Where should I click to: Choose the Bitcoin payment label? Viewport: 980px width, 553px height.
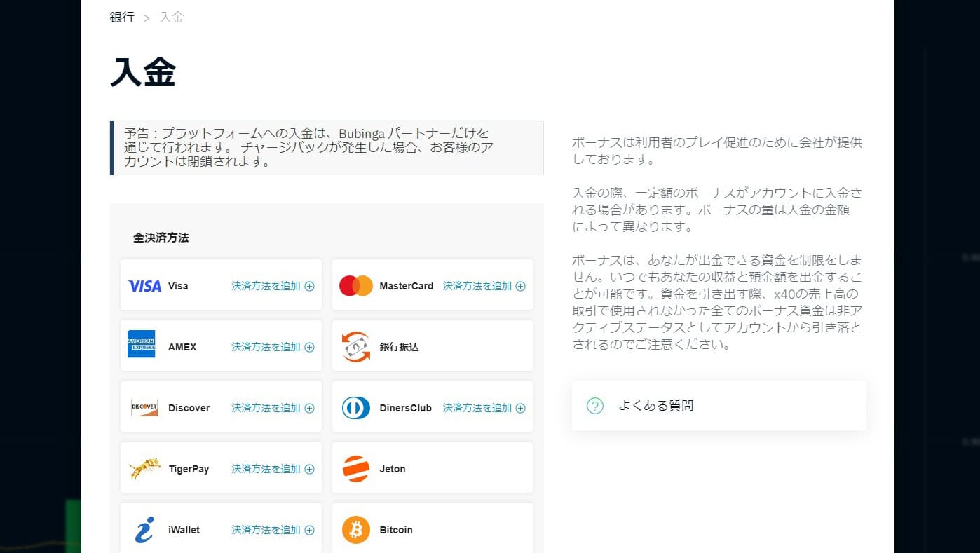(x=396, y=530)
